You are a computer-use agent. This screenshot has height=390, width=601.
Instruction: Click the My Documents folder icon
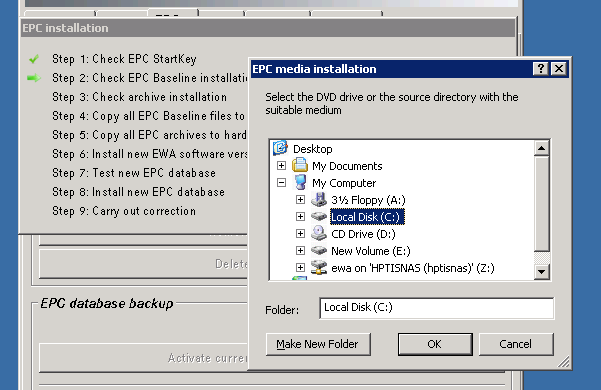[300, 166]
